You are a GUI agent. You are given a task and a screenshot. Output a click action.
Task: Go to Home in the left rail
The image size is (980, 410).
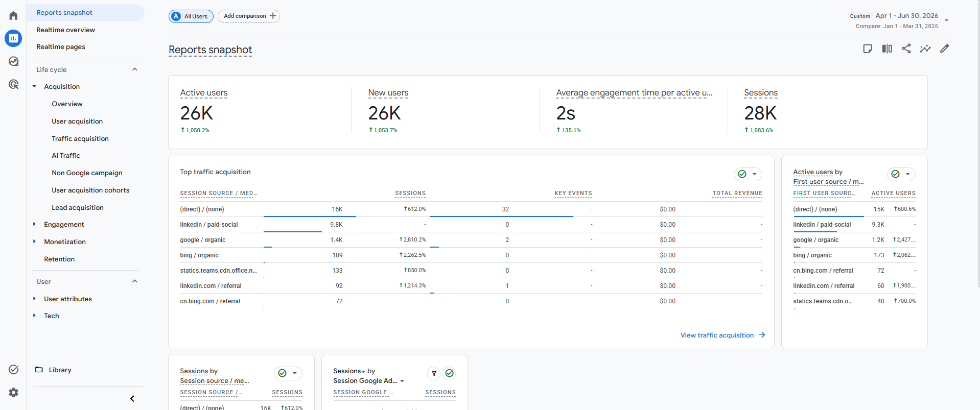click(x=13, y=15)
